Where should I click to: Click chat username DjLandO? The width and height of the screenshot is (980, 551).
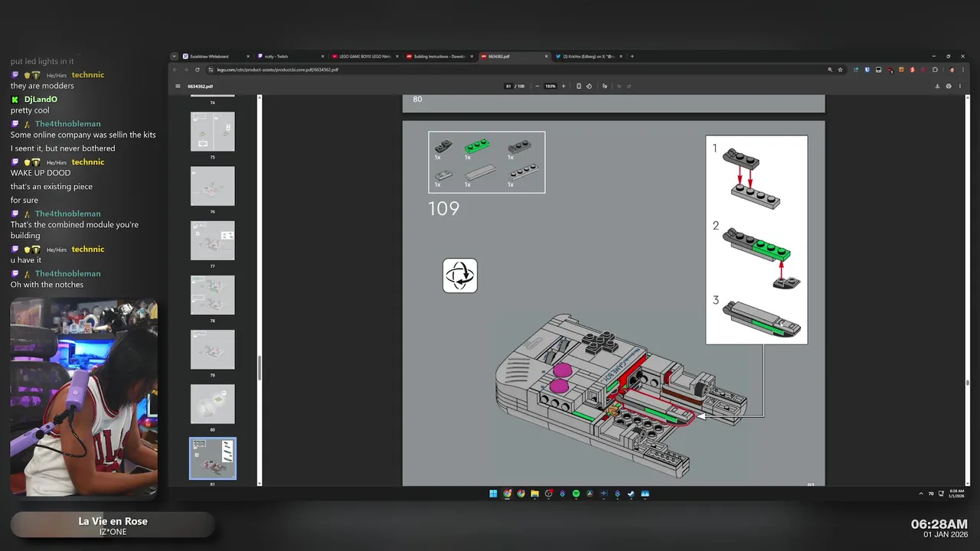pyautogui.click(x=41, y=99)
